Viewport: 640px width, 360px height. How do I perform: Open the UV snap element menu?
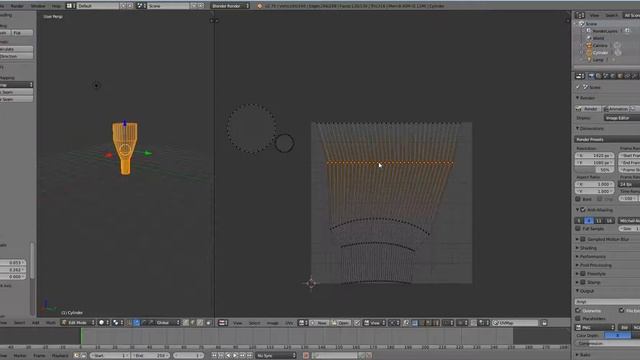click(484, 322)
